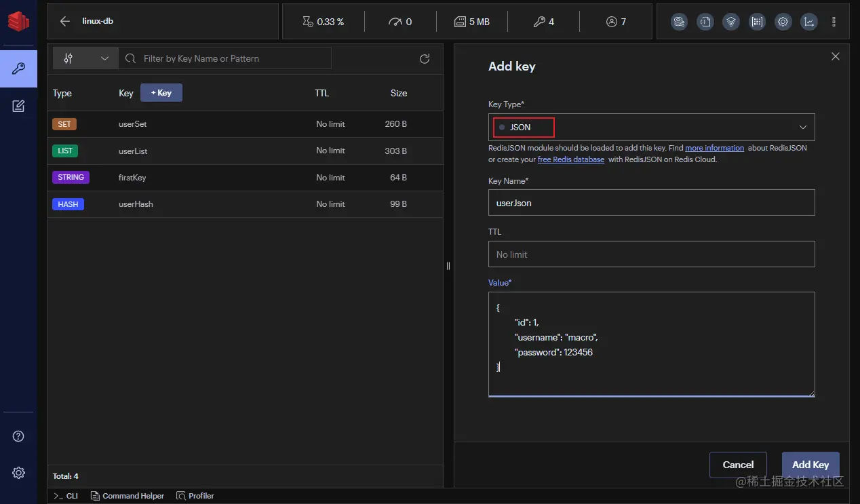860x504 pixels.
Task: Click the SET type badge
Action: [x=64, y=124]
